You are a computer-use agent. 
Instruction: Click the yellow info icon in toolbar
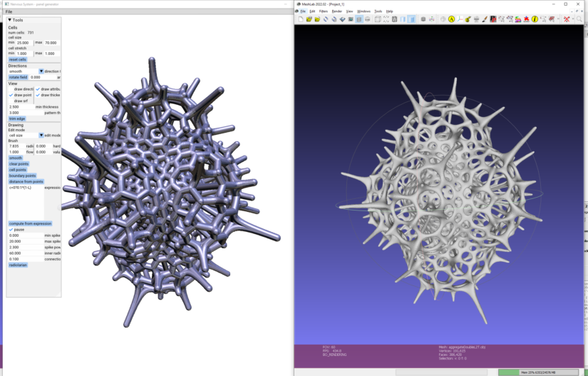coord(535,19)
